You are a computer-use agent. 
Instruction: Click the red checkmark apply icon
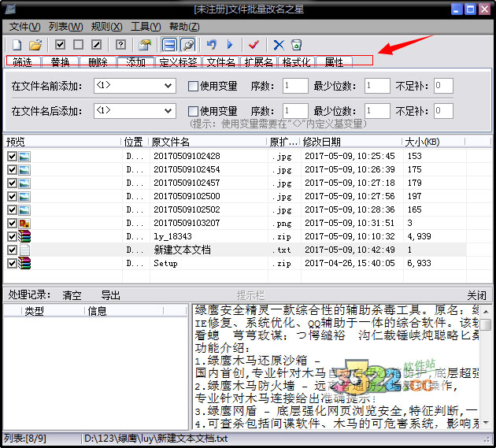(x=254, y=45)
